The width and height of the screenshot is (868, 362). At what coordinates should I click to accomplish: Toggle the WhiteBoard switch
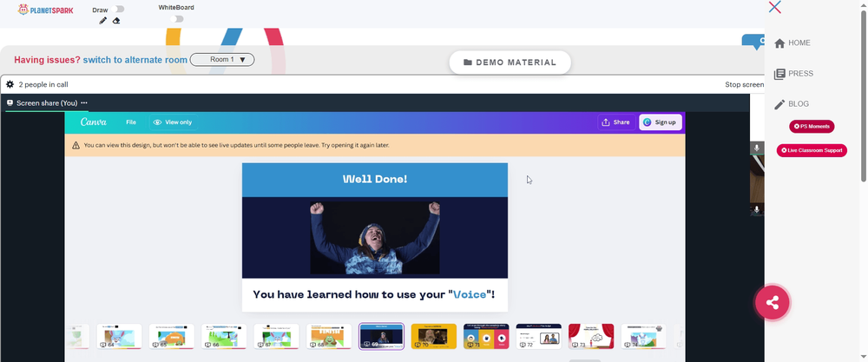(176, 19)
